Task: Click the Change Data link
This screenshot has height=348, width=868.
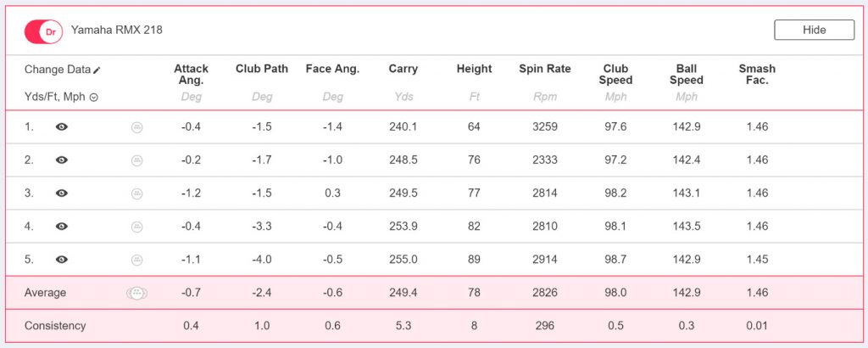Action: 58,70
